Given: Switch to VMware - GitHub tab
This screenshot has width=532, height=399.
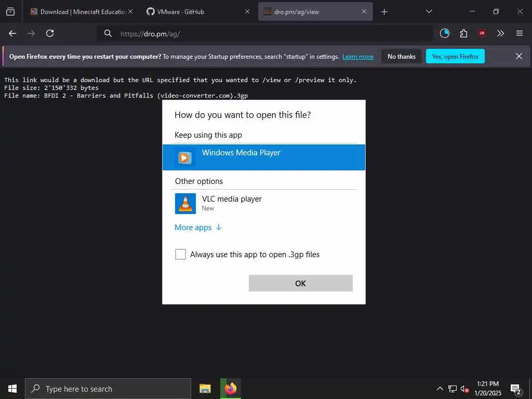Looking at the screenshot, I should (x=198, y=11).
